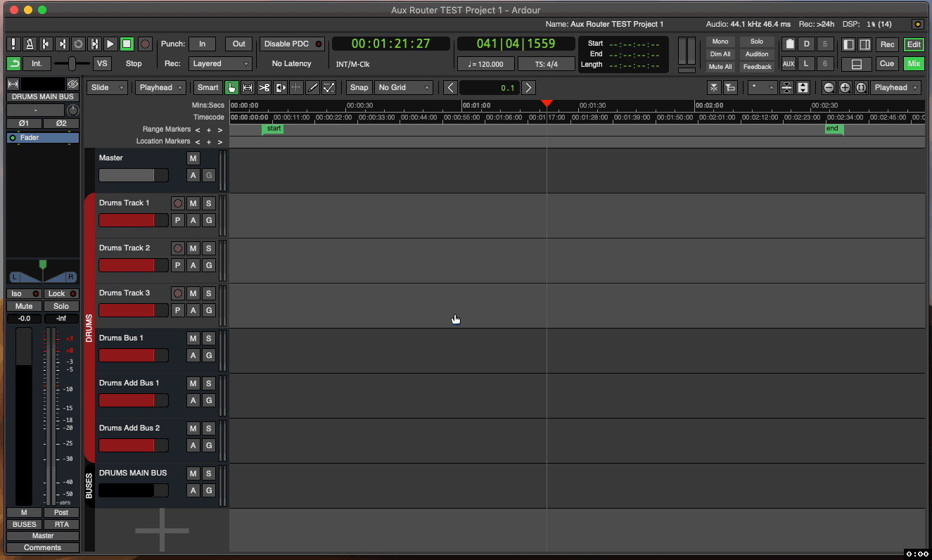Open the No Grid dropdown
This screenshot has width=932, height=560.
tap(403, 88)
